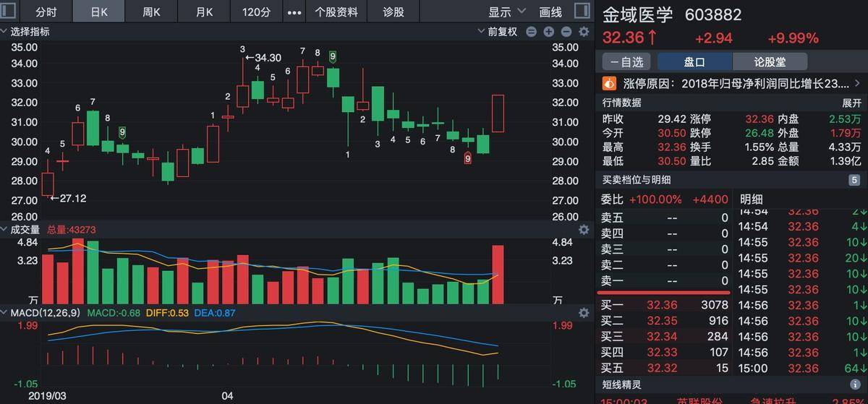The width and height of the screenshot is (868, 404).
Task: Select the 日K daily candlestick tab
Action: 98,12
